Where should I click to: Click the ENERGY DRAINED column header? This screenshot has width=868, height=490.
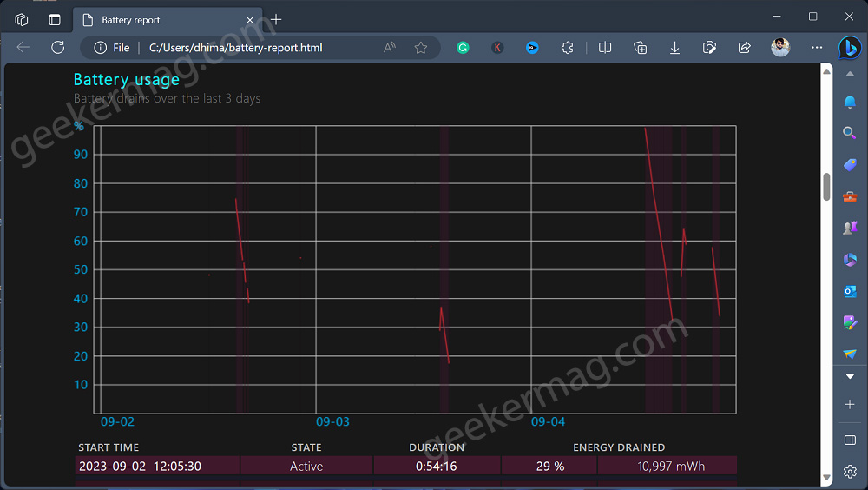coord(619,447)
